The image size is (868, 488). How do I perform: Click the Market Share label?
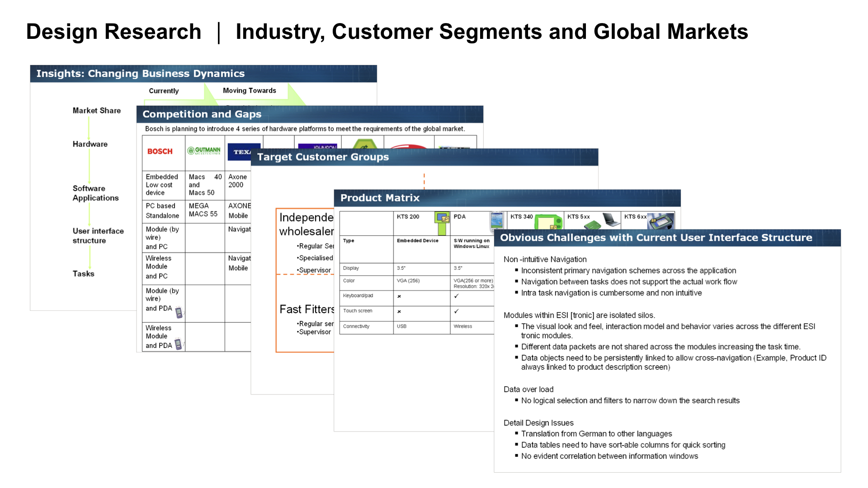pos(96,111)
